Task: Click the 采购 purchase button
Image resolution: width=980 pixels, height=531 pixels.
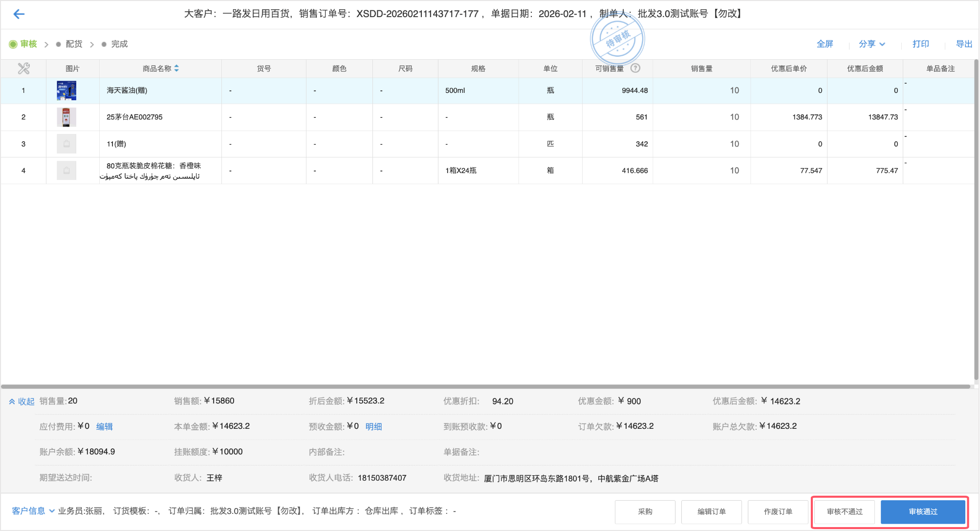Action: 645,511
